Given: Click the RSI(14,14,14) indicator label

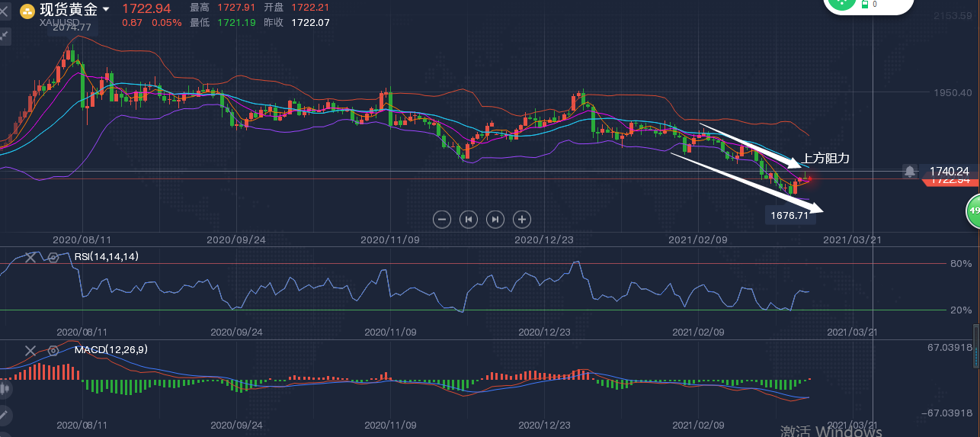Looking at the screenshot, I should [106, 257].
